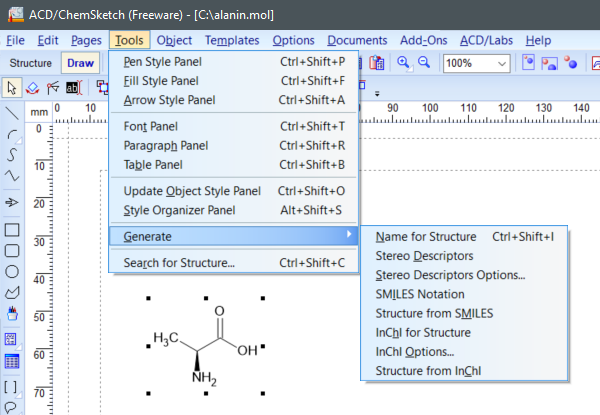The width and height of the screenshot is (600, 415).
Task: Click the dotted grid pattern tool
Action: 11,339
